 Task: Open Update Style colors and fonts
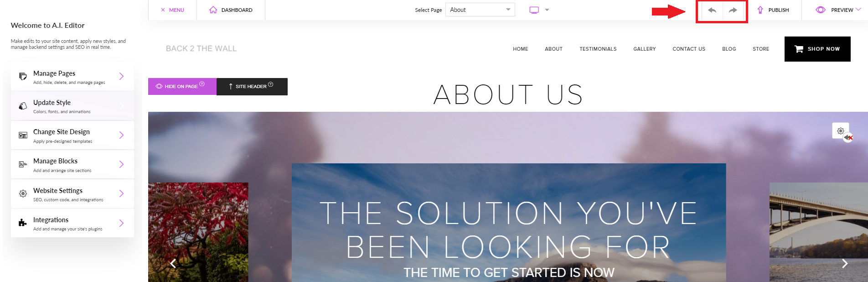[x=72, y=106]
